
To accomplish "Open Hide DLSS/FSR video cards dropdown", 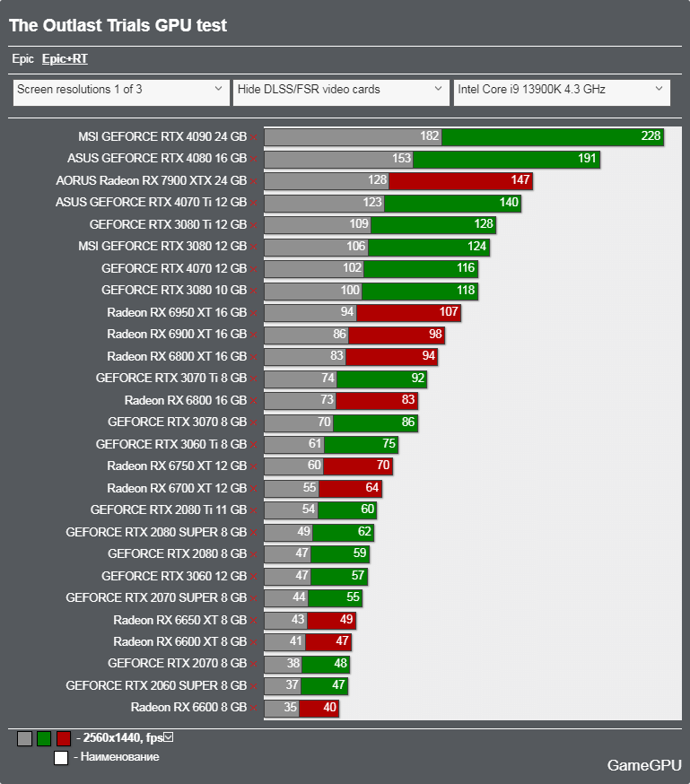I will coord(341,92).
